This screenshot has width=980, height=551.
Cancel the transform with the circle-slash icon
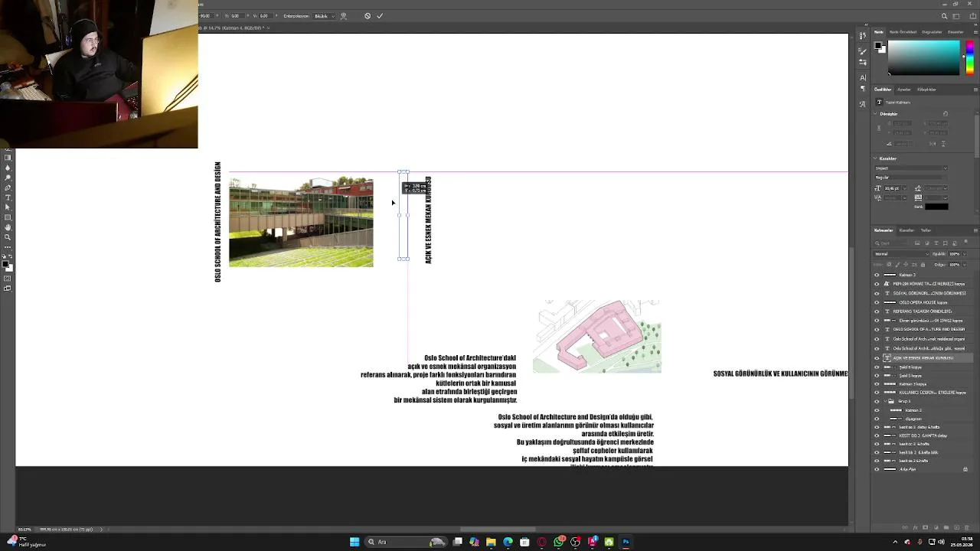(367, 16)
